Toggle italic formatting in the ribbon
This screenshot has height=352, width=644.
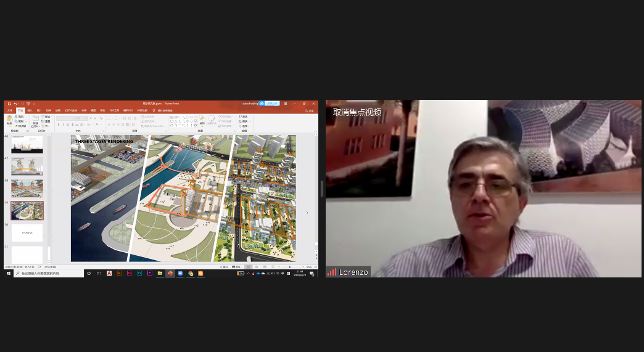point(63,125)
